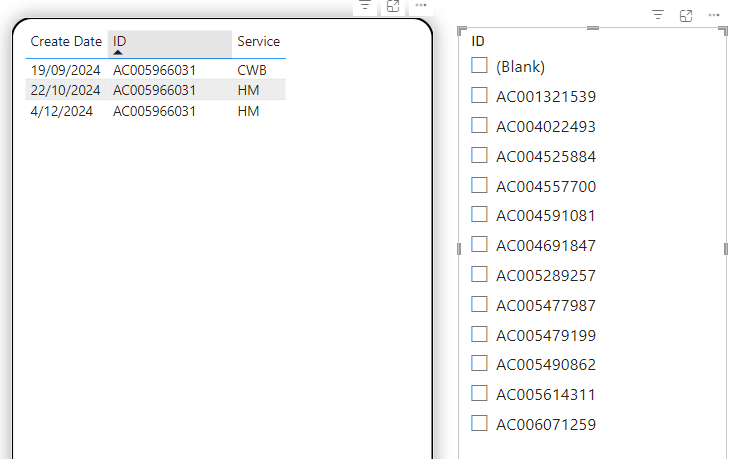Image resolution: width=740 pixels, height=459 pixels.
Task: Check the AC004691847 checkbox
Action: 479,244
